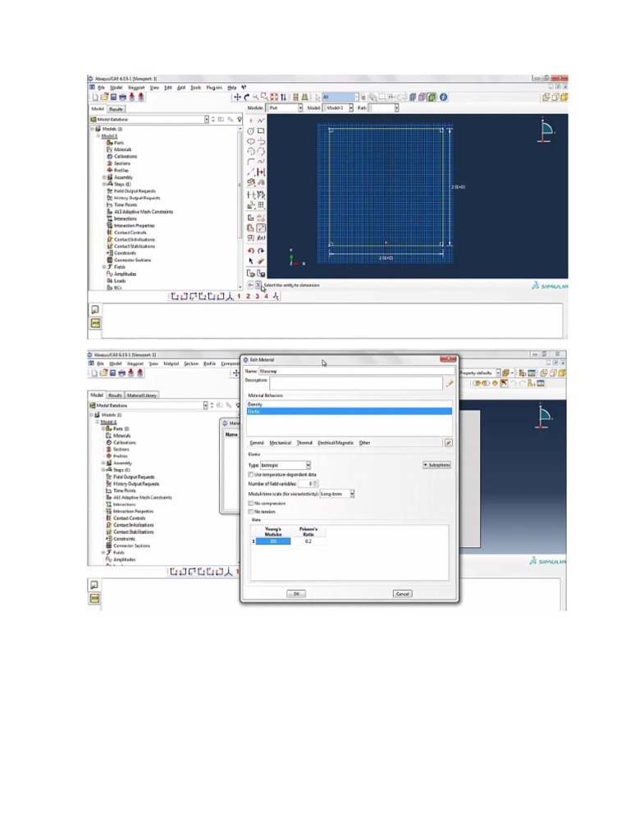Adjust the Number of field variables stepper
630x840 pixels.
click(316, 484)
